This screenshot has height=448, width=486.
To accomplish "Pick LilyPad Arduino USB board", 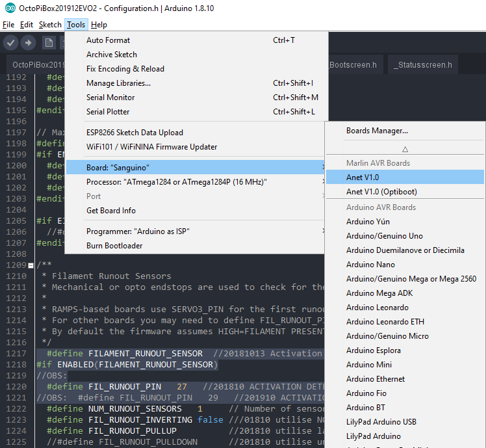I will tap(405, 422).
